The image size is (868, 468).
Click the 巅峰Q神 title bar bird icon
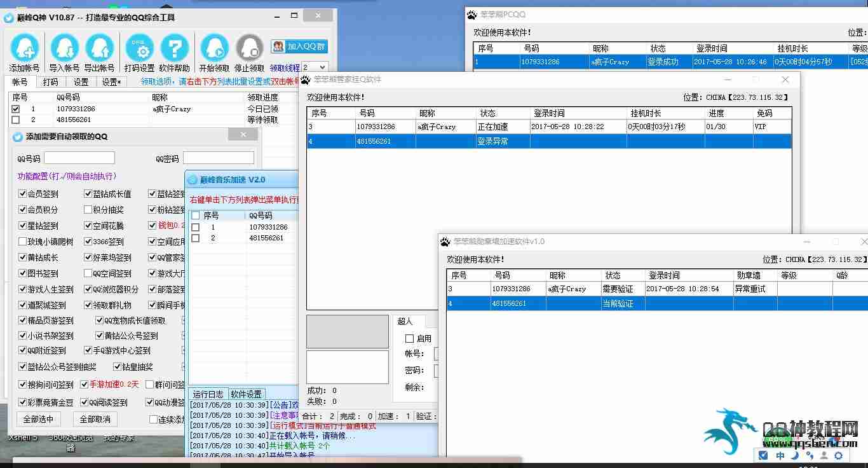pyautogui.click(x=8, y=18)
